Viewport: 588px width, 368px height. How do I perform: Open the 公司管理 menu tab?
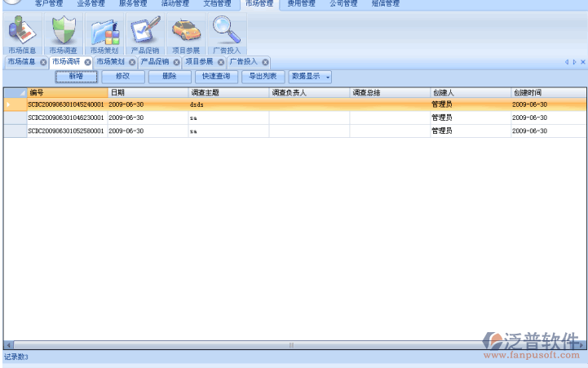pyautogui.click(x=343, y=4)
